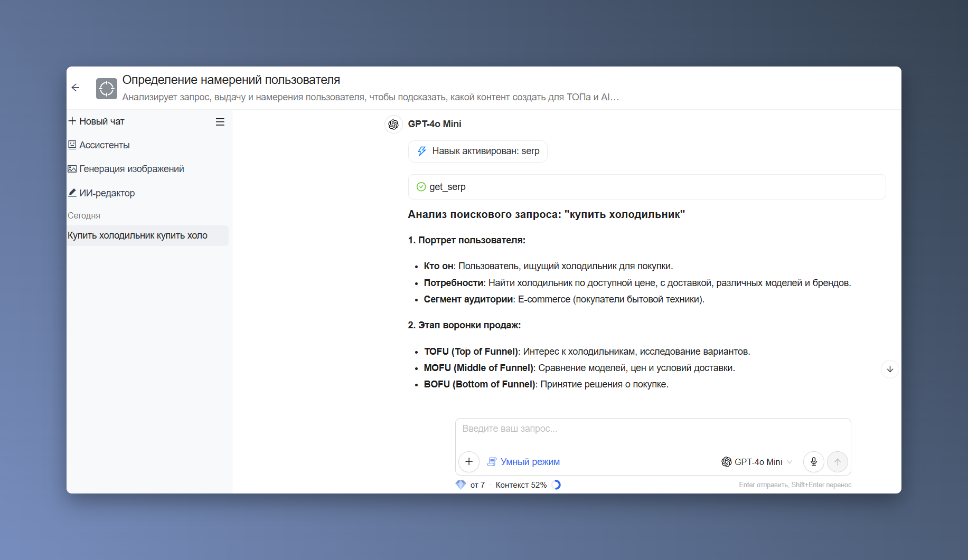Screen dimensions: 968x560
Task: Click the send arrow button
Action: point(838,462)
